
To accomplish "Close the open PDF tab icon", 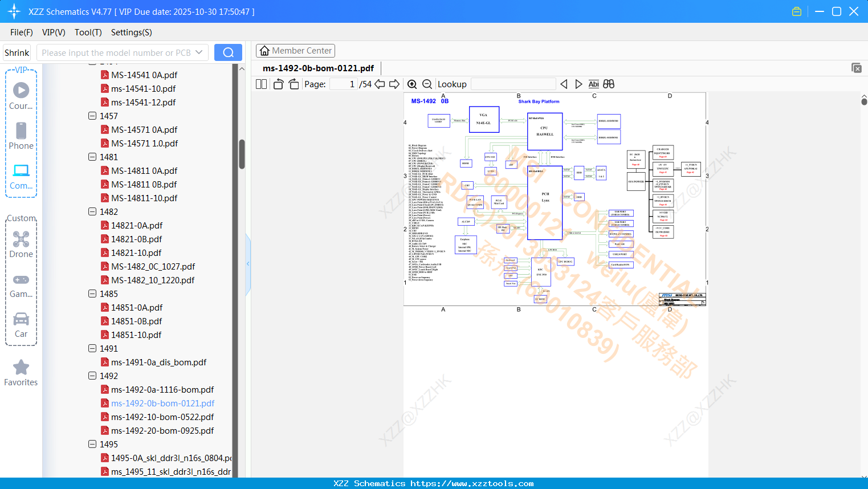I will tap(857, 68).
